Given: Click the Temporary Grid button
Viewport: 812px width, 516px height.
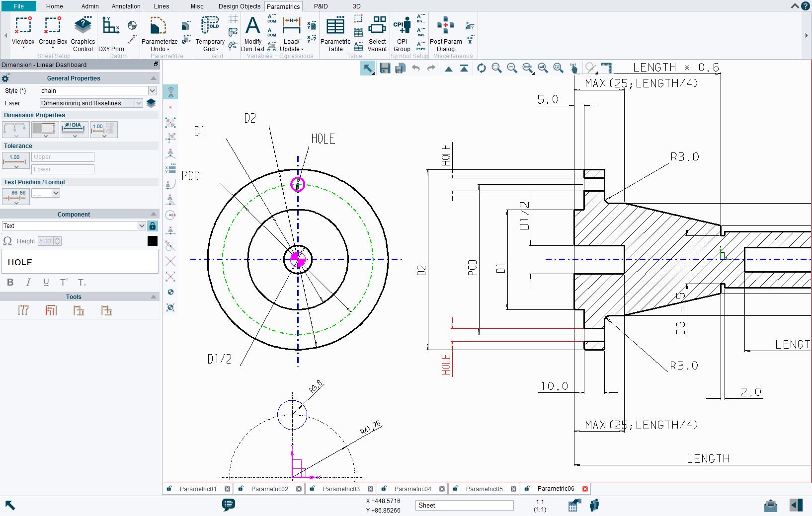Looking at the screenshot, I should 210,34.
